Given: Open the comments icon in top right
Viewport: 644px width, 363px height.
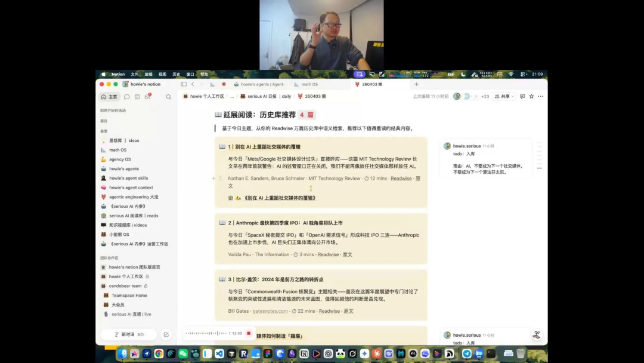Looking at the screenshot, I should pyautogui.click(x=522, y=96).
